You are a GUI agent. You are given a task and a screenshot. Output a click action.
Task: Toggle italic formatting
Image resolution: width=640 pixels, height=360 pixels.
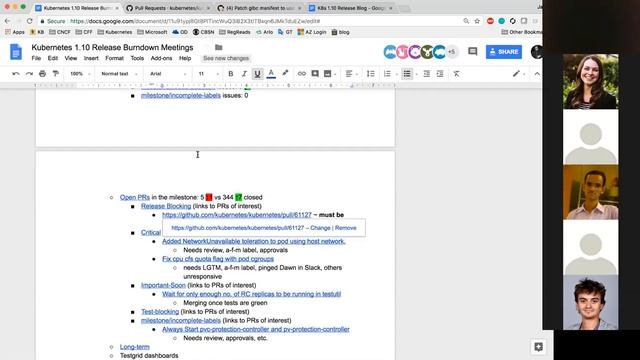click(244, 74)
